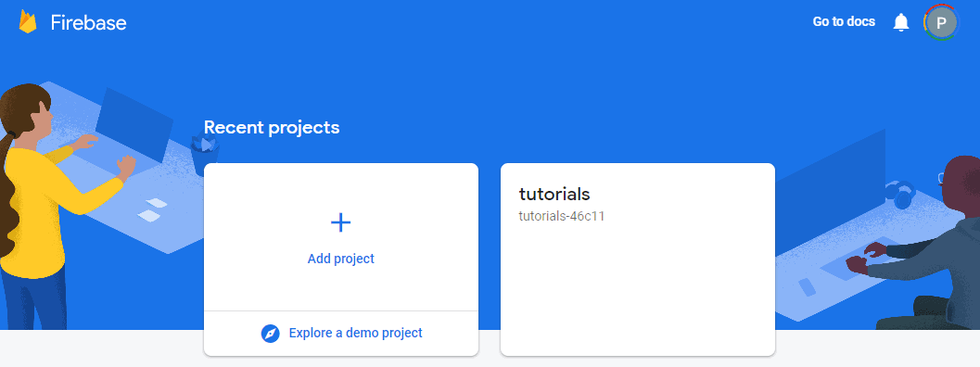Screen dimensions: 980x367
Task: Go to docs link in header
Action: coord(844,22)
